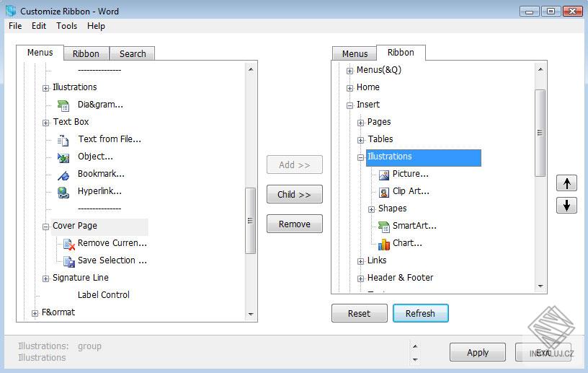Image resolution: width=588 pixels, height=373 pixels.
Task: Select Chart... in ribbon tree
Action: (x=407, y=243)
